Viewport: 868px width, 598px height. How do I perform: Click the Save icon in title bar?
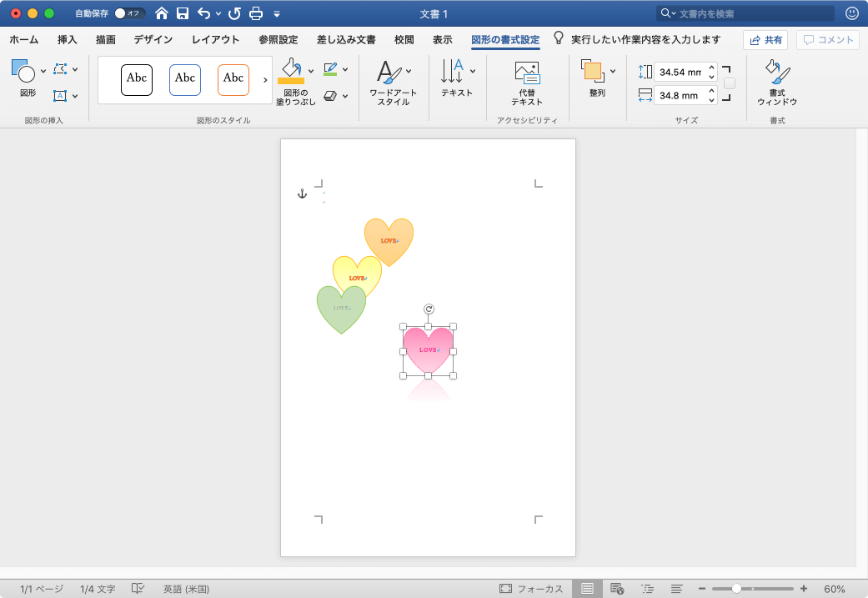(x=182, y=13)
